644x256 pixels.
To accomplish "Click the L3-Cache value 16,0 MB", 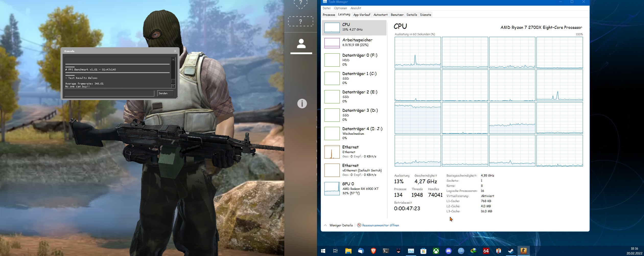I will 486,211.
